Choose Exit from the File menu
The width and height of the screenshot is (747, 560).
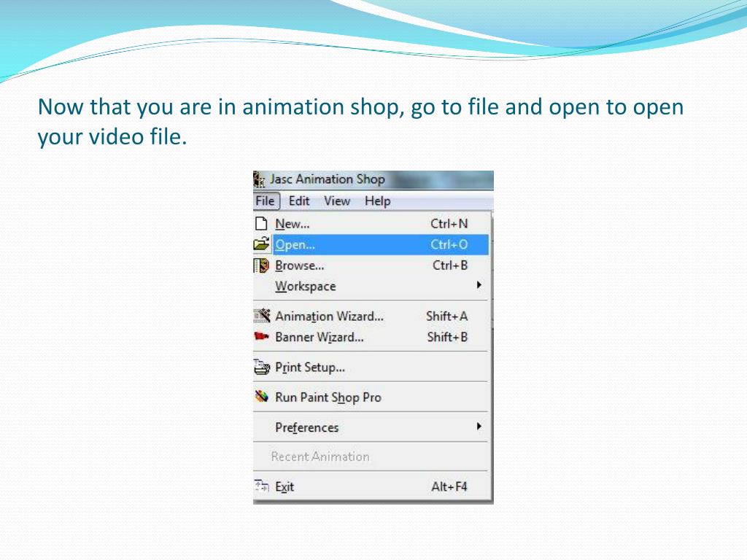click(x=371, y=486)
